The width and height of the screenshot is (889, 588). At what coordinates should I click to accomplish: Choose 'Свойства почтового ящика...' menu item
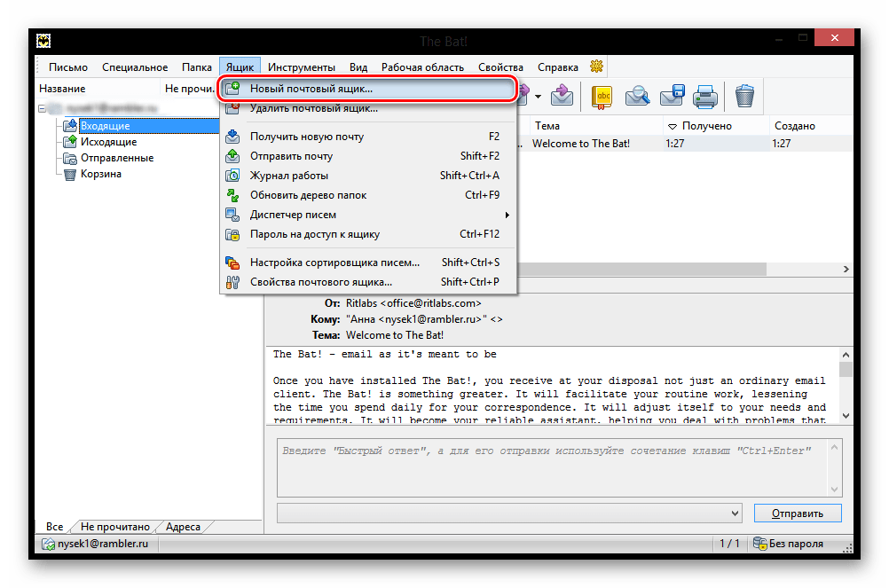pyautogui.click(x=320, y=282)
